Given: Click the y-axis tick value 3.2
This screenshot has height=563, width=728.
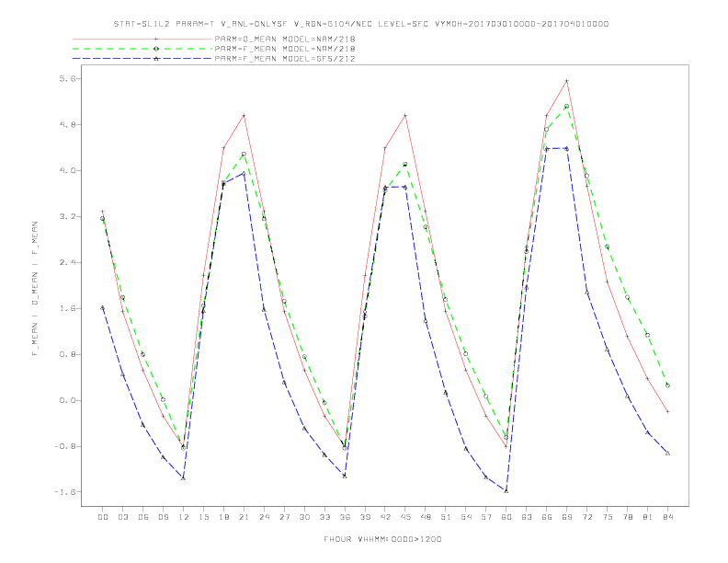Looking at the screenshot, I should [x=66, y=217].
